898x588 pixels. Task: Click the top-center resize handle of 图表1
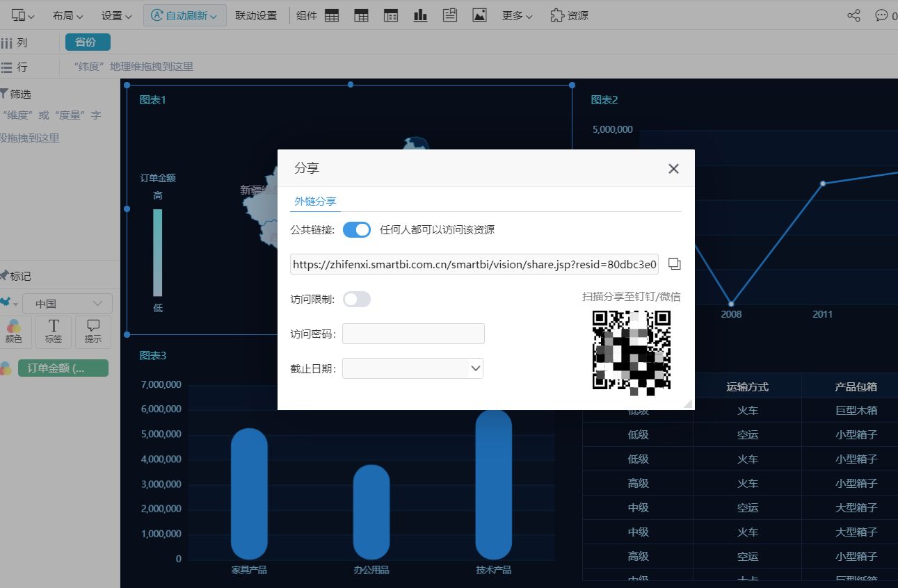click(351, 85)
